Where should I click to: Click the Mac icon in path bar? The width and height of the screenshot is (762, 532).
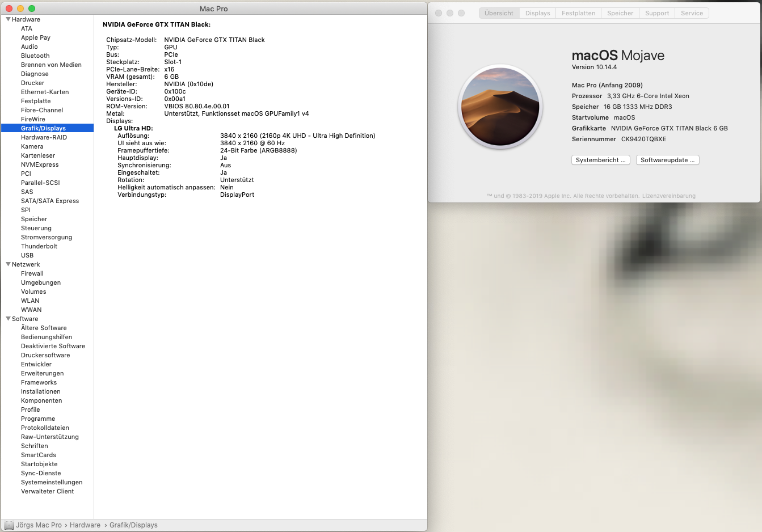9,525
